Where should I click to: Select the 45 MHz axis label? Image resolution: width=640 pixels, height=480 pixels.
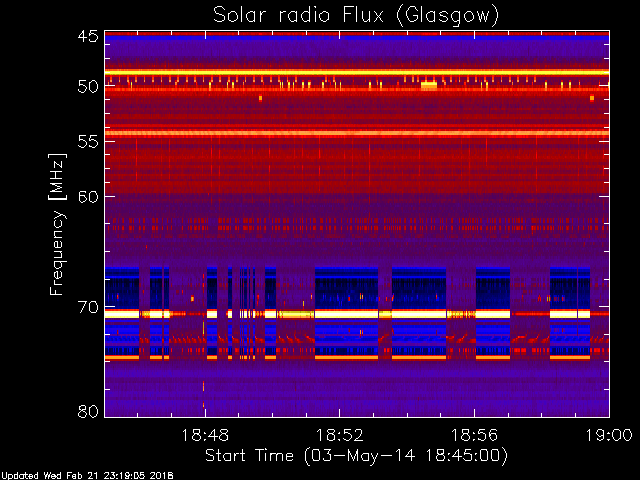[88, 37]
